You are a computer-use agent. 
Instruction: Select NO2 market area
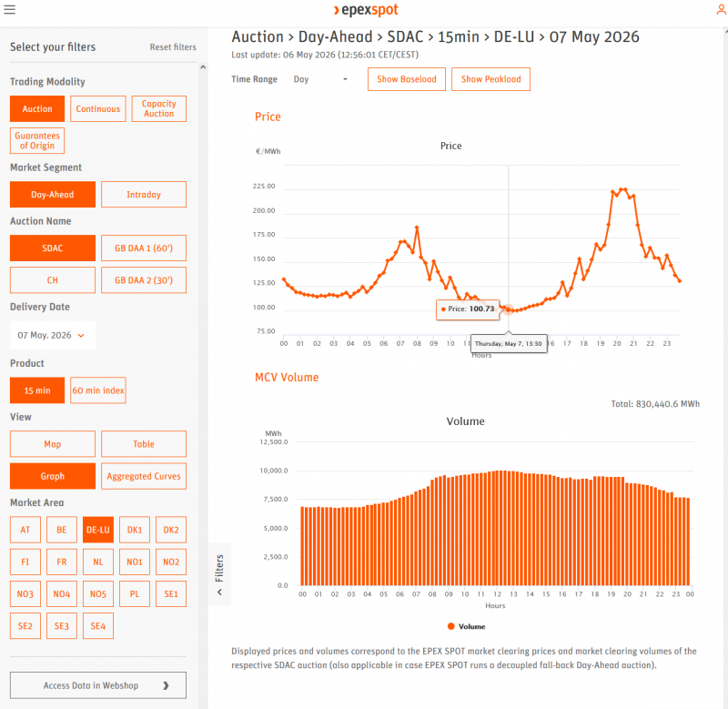tap(171, 562)
